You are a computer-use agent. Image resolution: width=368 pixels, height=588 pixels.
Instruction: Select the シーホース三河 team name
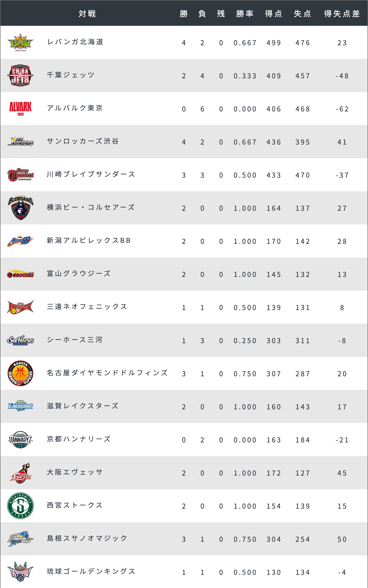[74, 340]
